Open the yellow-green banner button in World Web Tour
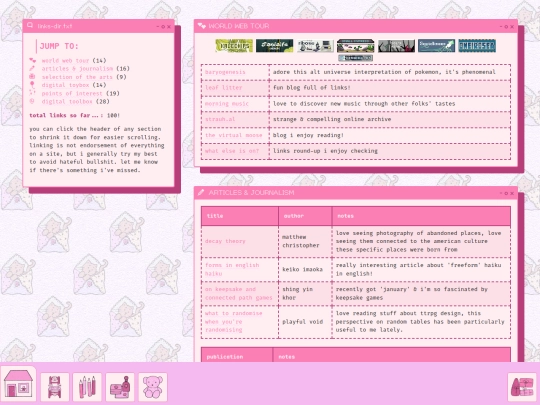This screenshot has height=405, width=540. (x=234, y=45)
